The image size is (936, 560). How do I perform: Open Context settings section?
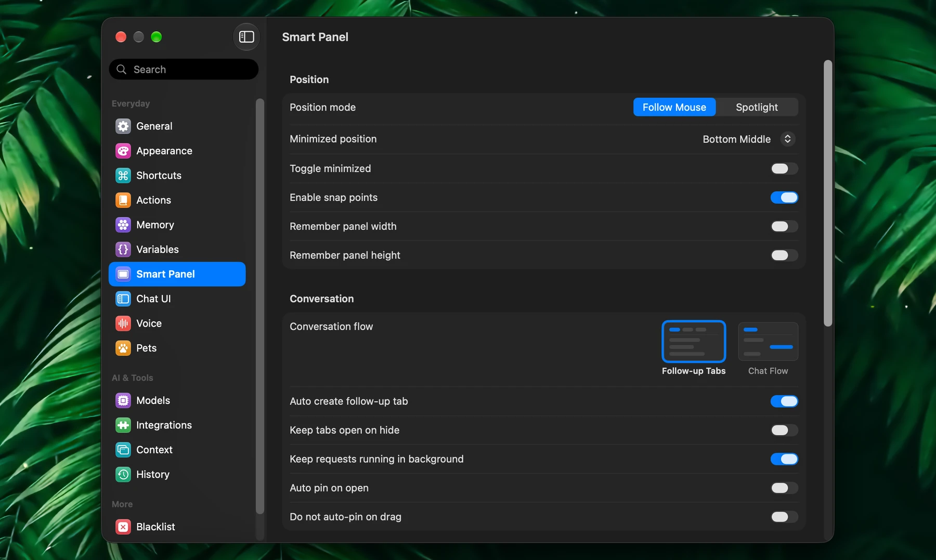click(177, 450)
